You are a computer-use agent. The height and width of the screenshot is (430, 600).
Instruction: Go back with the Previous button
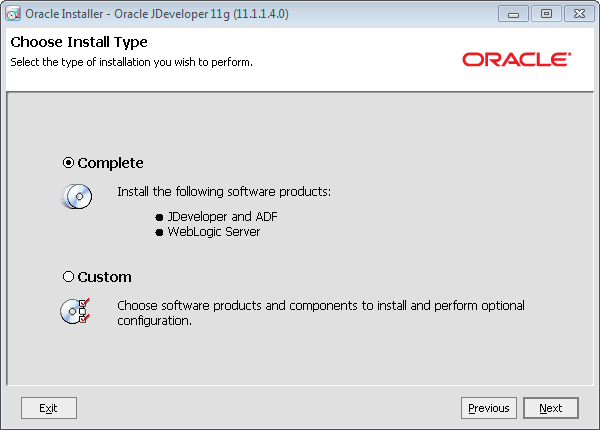point(489,408)
